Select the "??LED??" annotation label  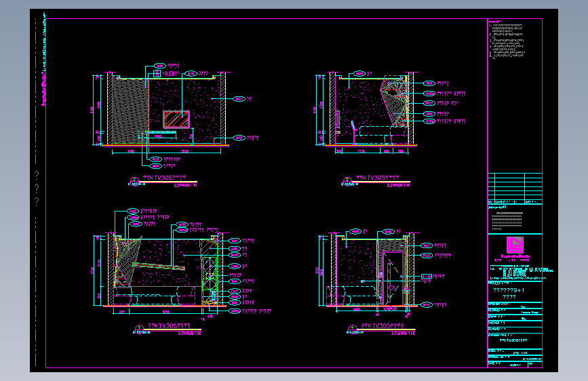pos(171,74)
